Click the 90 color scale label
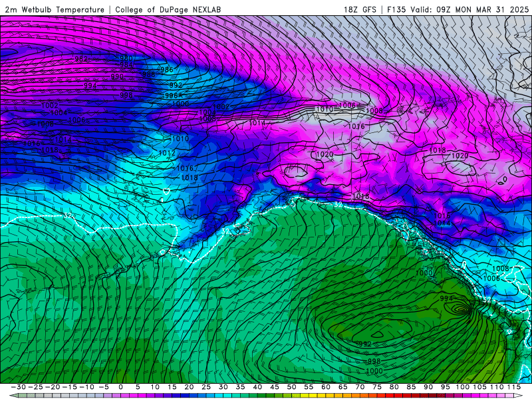This screenshot has width=532, height=399. tap(428, 387)
